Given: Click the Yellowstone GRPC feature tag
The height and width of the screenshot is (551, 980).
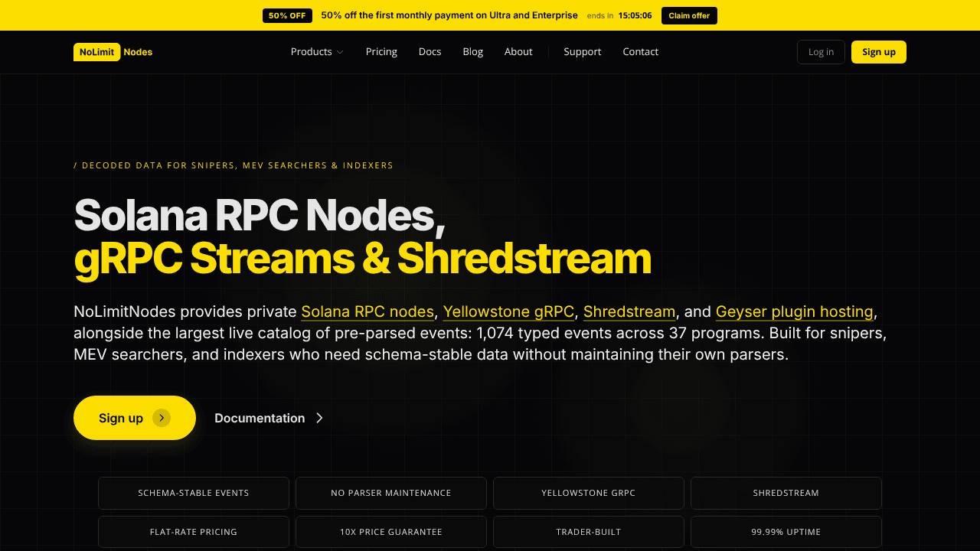Looking at the screenshot, I should (x=589, y=493).
